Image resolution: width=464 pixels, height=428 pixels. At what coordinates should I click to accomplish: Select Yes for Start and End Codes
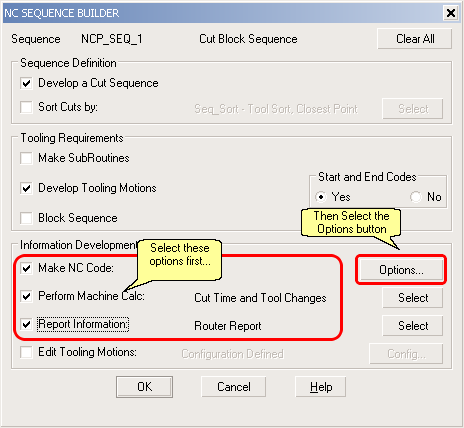point(321,197)
